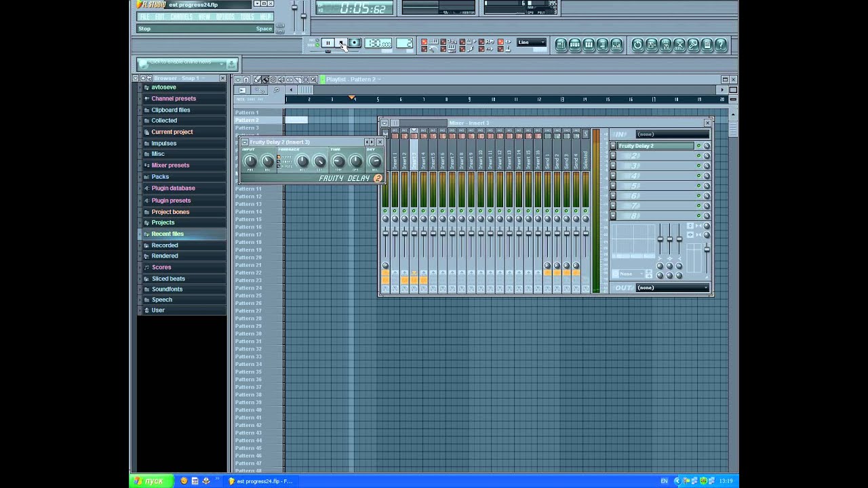868x488 pixels.
Task: Open the FILE menu
Action: tap(144, 17)
